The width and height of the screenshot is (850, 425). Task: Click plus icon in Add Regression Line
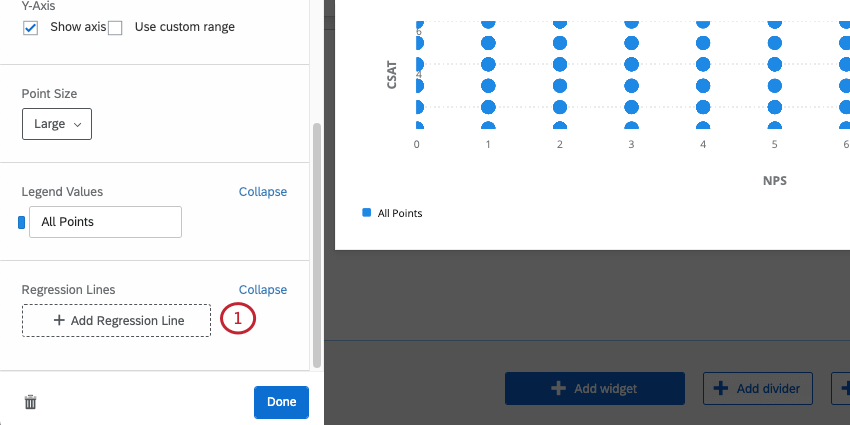coord(59,320)
